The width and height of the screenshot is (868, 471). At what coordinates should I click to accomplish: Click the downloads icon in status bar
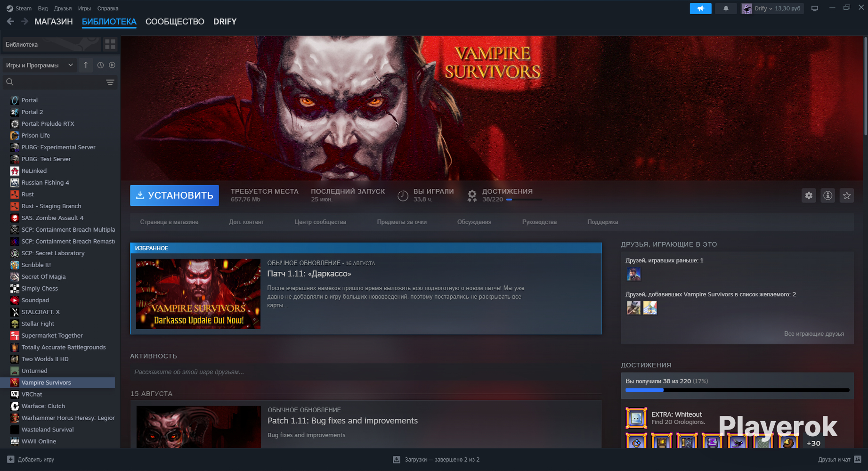(397, 460)
